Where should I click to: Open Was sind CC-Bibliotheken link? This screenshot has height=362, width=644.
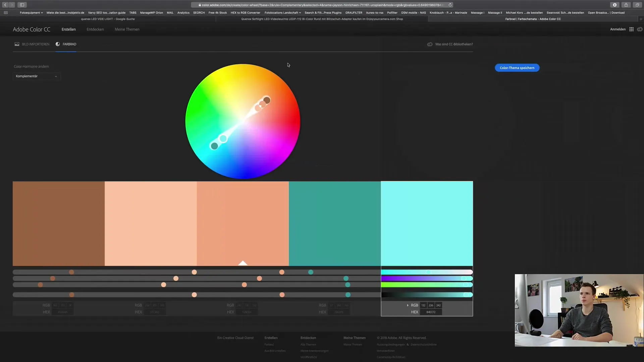coord(454,44)
